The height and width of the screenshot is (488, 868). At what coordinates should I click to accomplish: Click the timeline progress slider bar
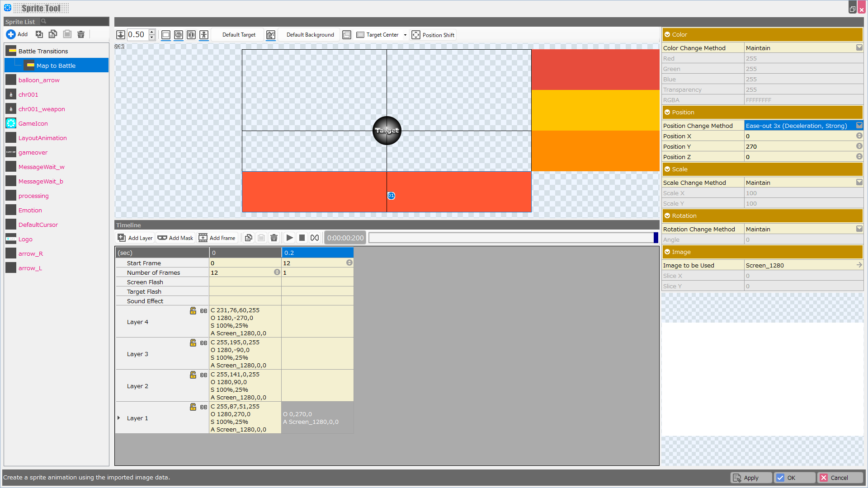click(x=511, y=238)
